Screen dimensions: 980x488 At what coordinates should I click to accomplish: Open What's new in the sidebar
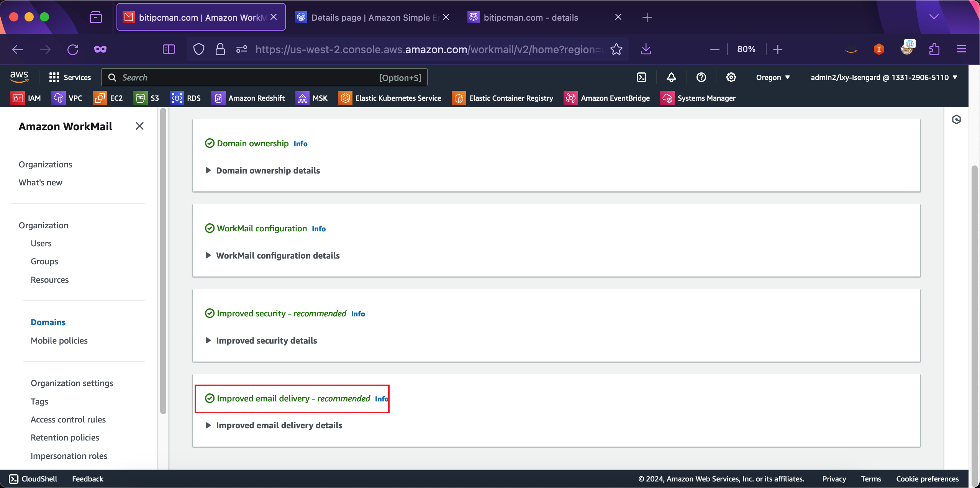[40, 182]
